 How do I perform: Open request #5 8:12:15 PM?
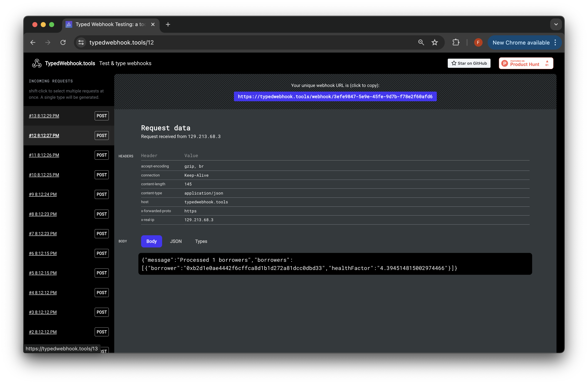click(x=43, y=273)
